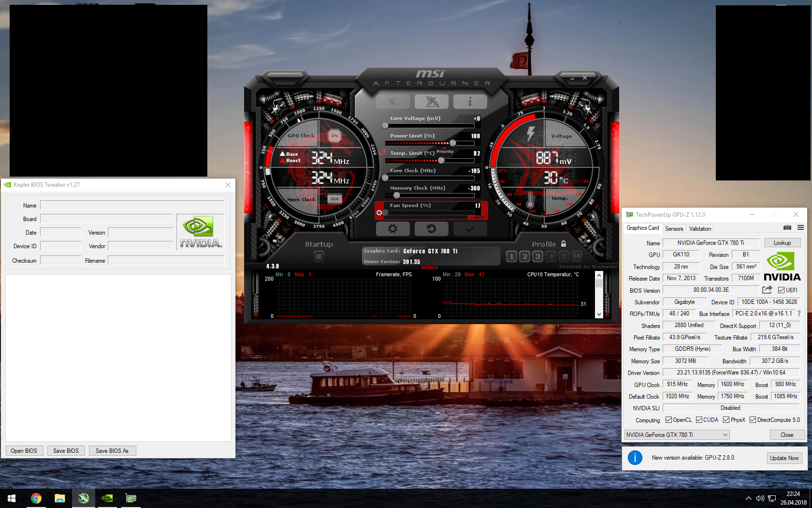The width and height of the screenshot is (812, 508).
Task: Switch to the Validation tab in GPU-Z
Action: [700, 229]
